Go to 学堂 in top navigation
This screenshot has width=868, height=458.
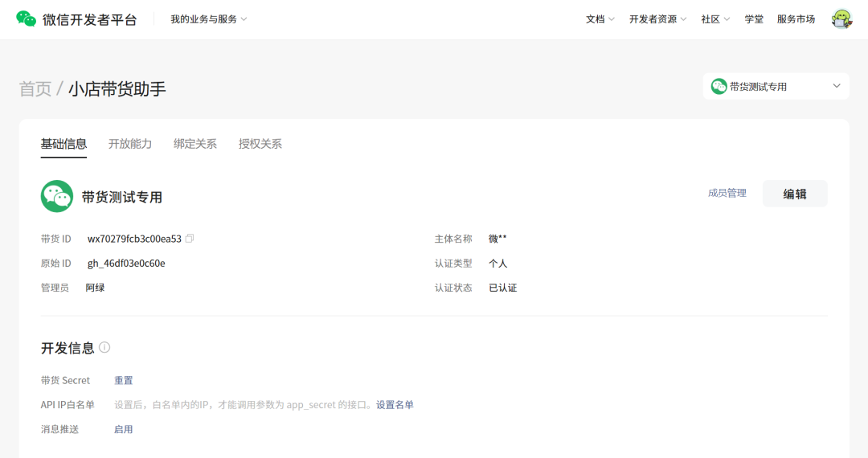[x=754, y=19]
